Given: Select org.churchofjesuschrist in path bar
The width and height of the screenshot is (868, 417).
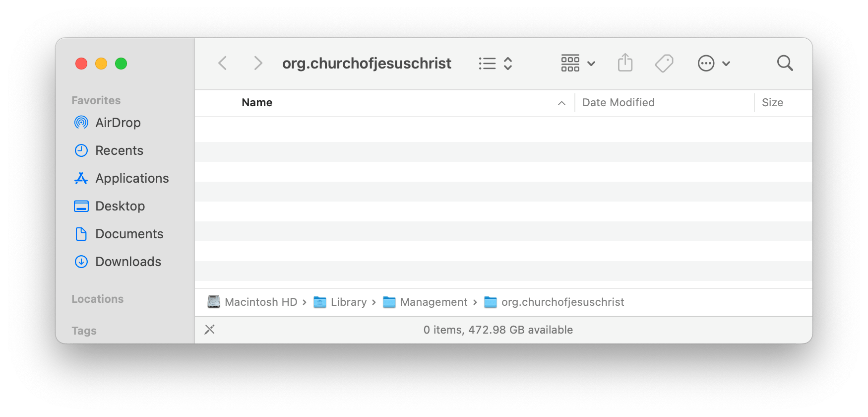Looking at the screenshot, I should point(562,302).
